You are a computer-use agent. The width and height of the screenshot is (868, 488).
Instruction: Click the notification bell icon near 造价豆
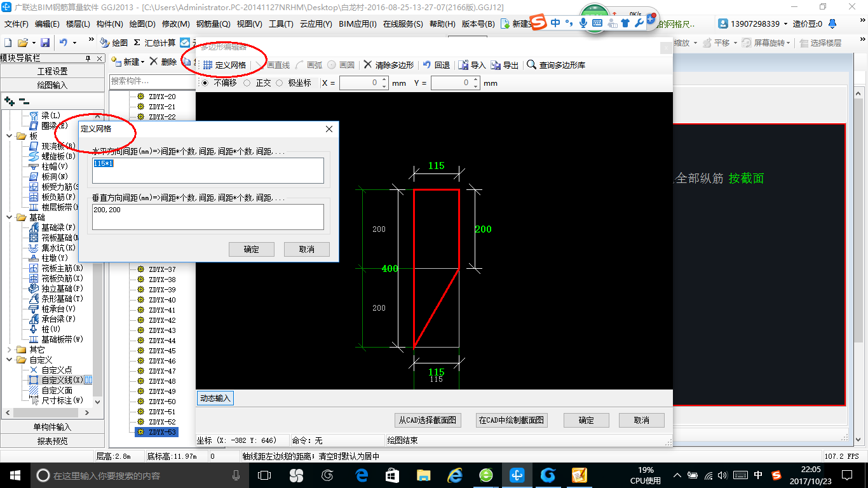coord(831,24)
